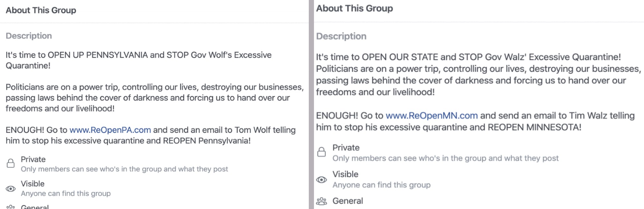The height and width of the screenshot is (209, 644).
Task: Click the lock icon in Pennsylvania group
Action: (11, 163)
